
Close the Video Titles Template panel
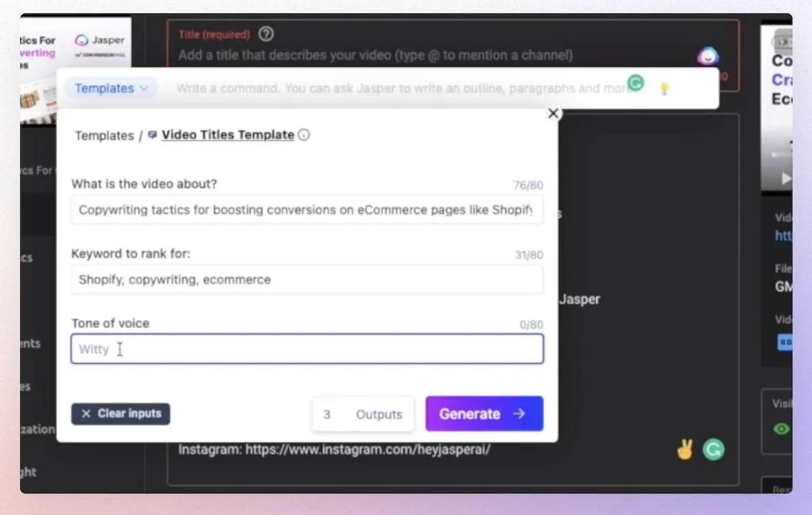[x=554, y=114]
